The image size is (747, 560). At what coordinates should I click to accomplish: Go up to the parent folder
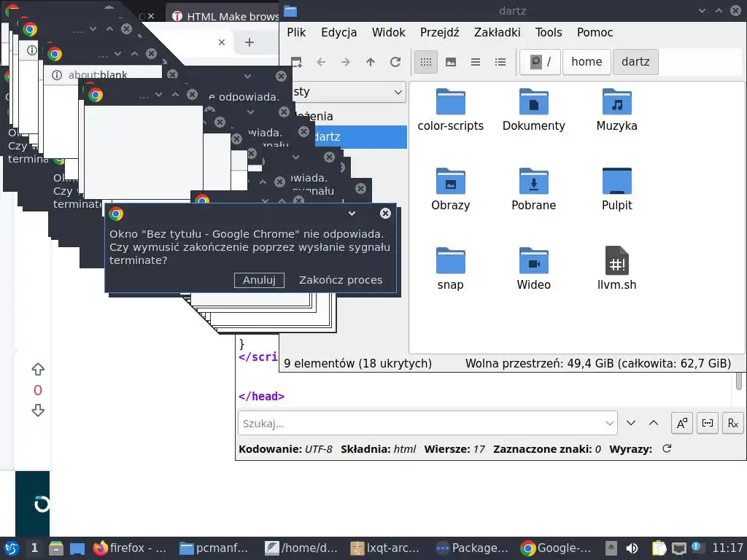point(371,62)
